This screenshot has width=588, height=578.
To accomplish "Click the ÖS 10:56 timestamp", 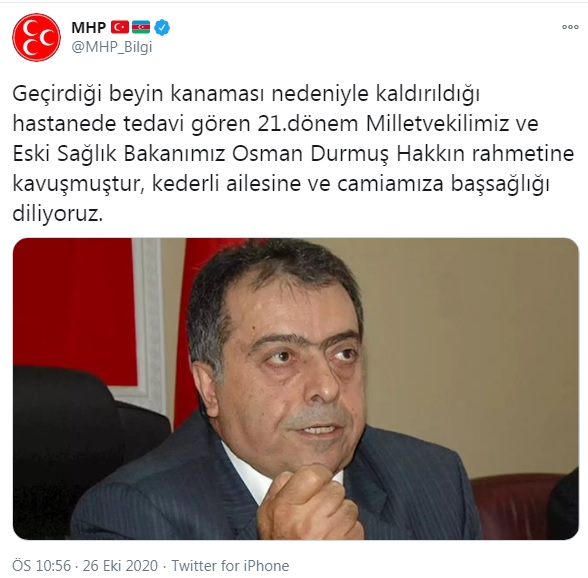I will [41, 566].
